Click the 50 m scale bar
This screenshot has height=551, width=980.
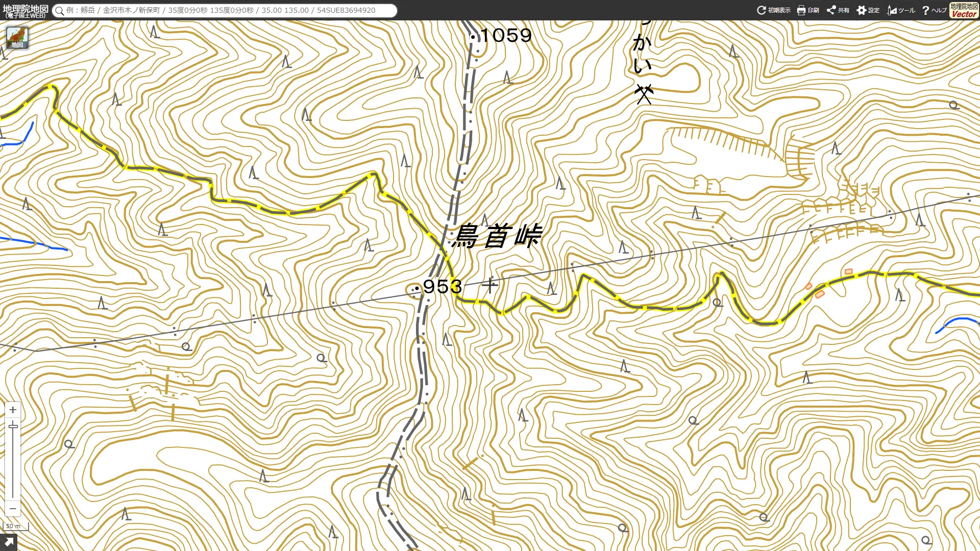(16, 527)
